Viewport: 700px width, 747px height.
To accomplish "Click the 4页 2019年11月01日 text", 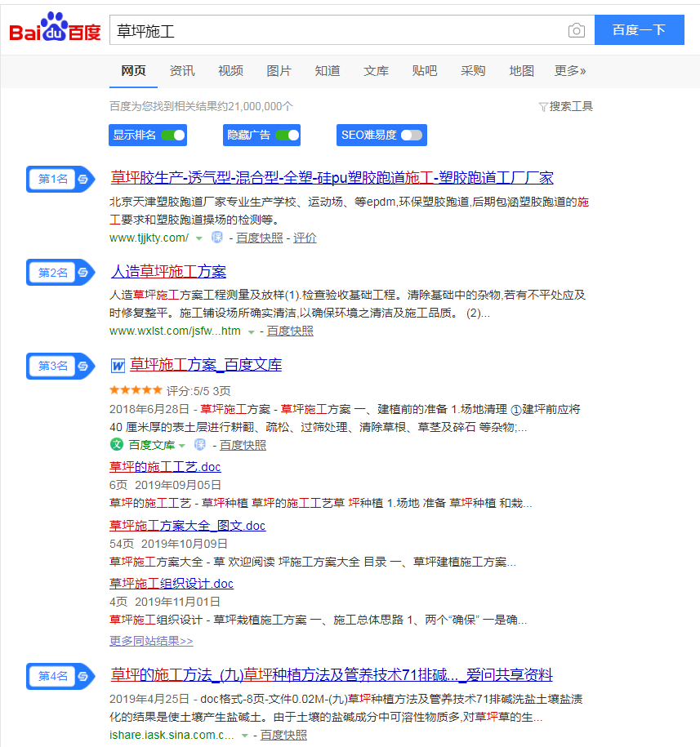I will 165,602.
